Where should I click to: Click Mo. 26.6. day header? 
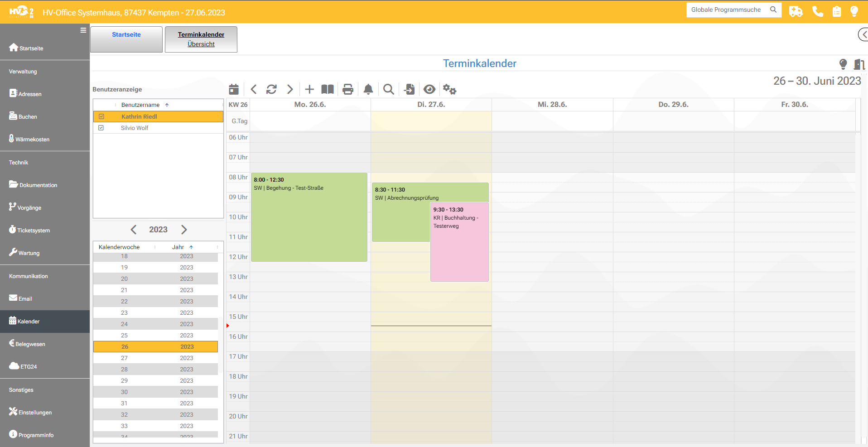click(310, 104)
